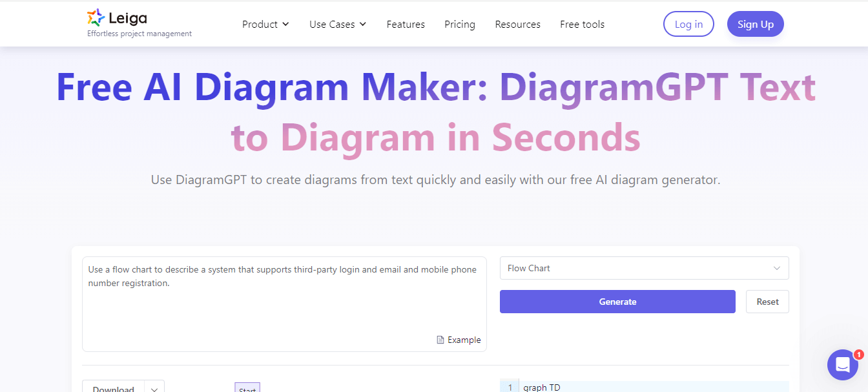This screenshot has width=868, height=392.
Task: Open the Features page
Action: (x=406, y=25)
